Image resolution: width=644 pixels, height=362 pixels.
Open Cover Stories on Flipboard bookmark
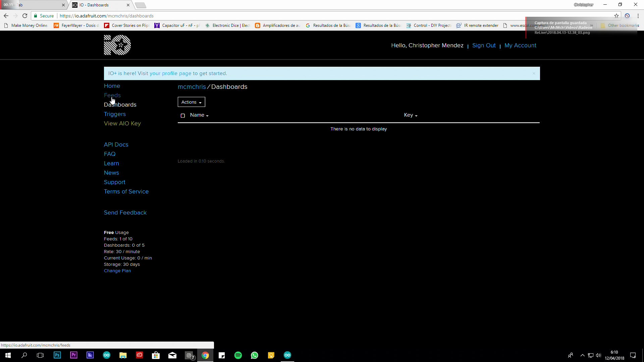tap(127, 25)
